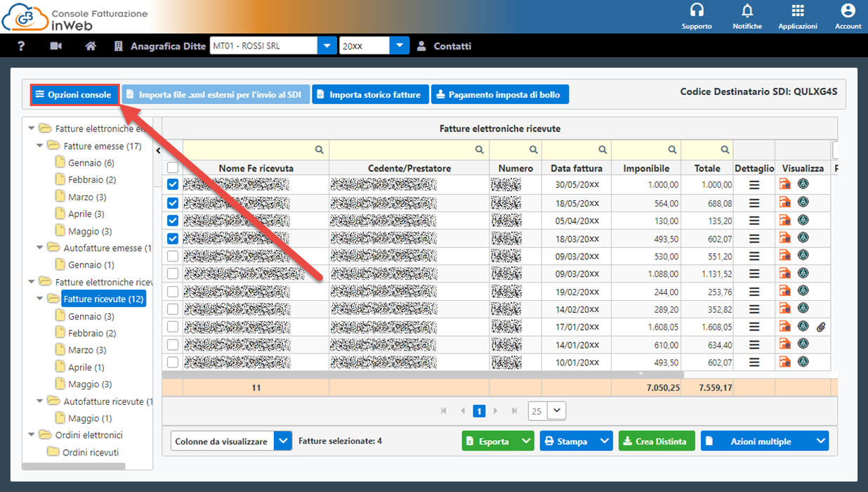The image size is (868, 492).
Task: Uncheck the invoice dated 30/05
Action: click(173, 185)
